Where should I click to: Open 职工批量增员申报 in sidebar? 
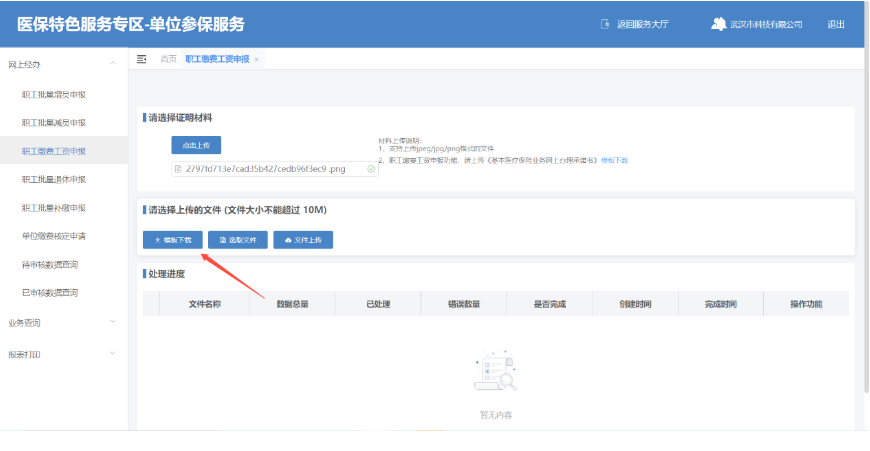coord(54,94)
